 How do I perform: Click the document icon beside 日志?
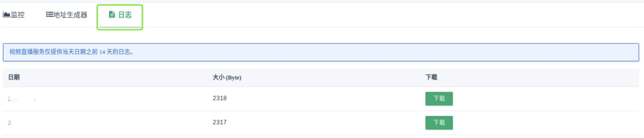pyautogui.click(x=112, y=14)
